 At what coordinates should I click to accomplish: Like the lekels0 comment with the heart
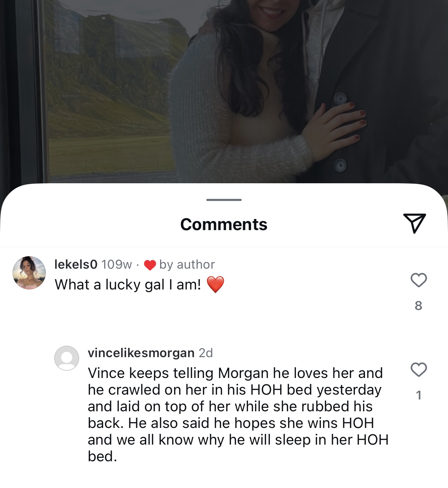[418, 280]
